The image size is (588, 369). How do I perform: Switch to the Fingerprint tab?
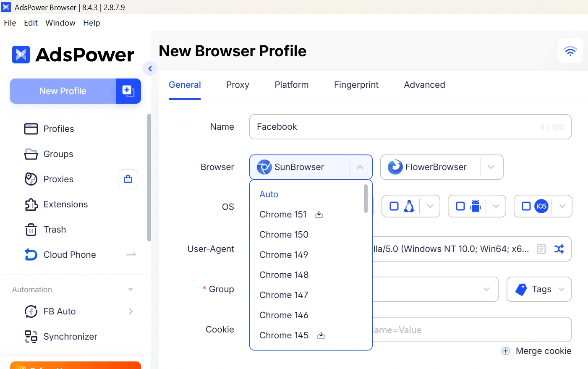coord(356,85)
